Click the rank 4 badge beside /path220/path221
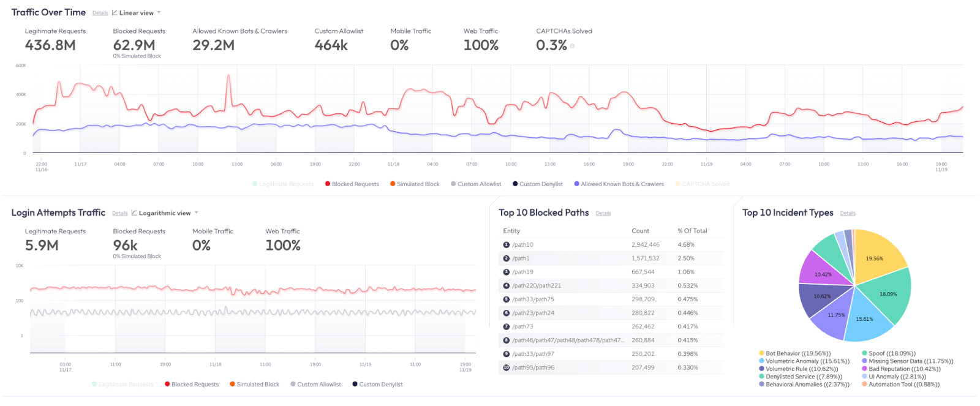Image resolution: width=980 pixels, height=406 pixels. click(506, 286)
